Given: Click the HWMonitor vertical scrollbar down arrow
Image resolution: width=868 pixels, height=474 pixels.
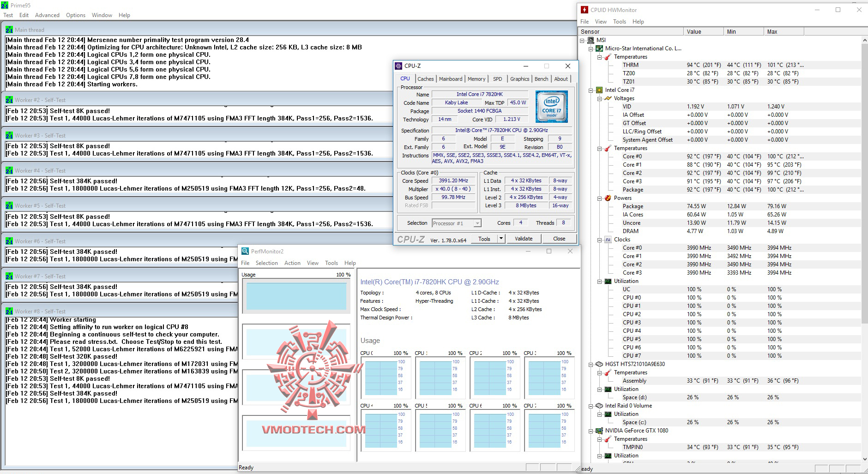Looking at the screenshot, I should [864, 459].
